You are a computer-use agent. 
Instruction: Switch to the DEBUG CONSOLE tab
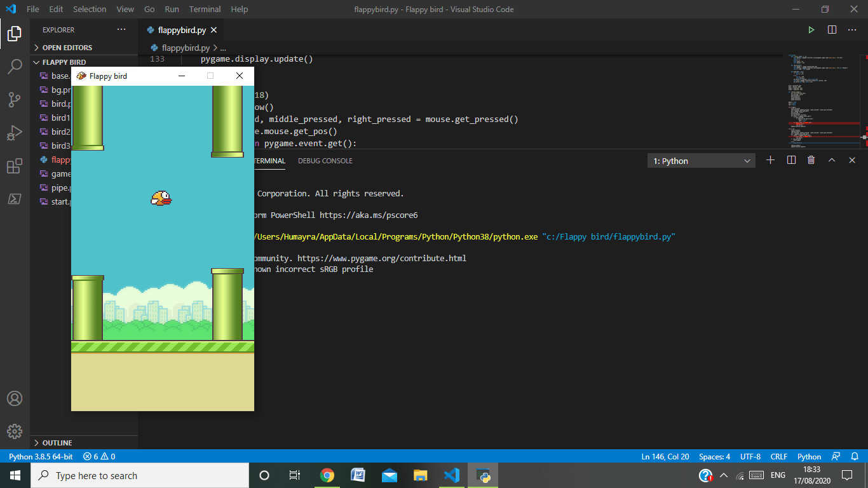click(x=325, y=161)
